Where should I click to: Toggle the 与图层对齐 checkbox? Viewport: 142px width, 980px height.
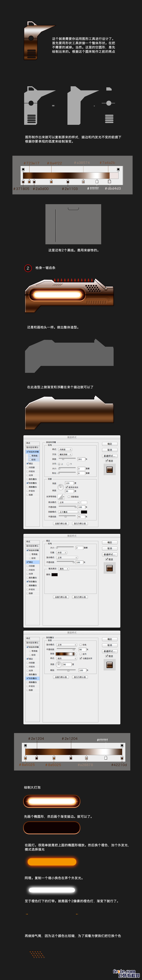pos(80,658)
